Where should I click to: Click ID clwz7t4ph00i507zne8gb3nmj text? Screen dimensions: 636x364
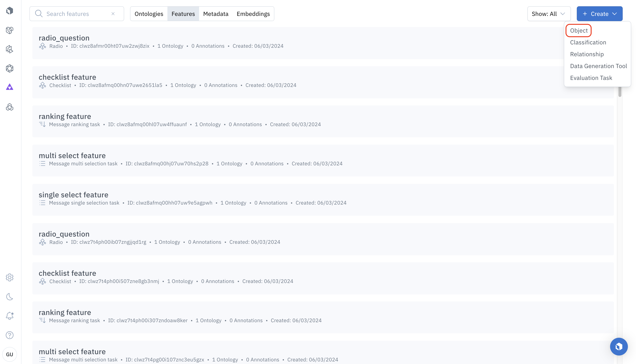pyautogui.click(x=119, y=281)
